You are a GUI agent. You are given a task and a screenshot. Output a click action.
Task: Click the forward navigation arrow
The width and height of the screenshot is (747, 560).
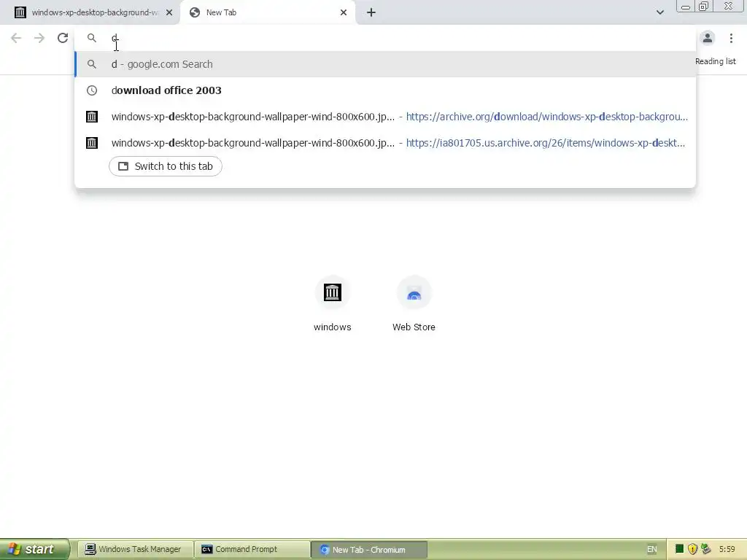pyautogui.click(x=39, y=38)
